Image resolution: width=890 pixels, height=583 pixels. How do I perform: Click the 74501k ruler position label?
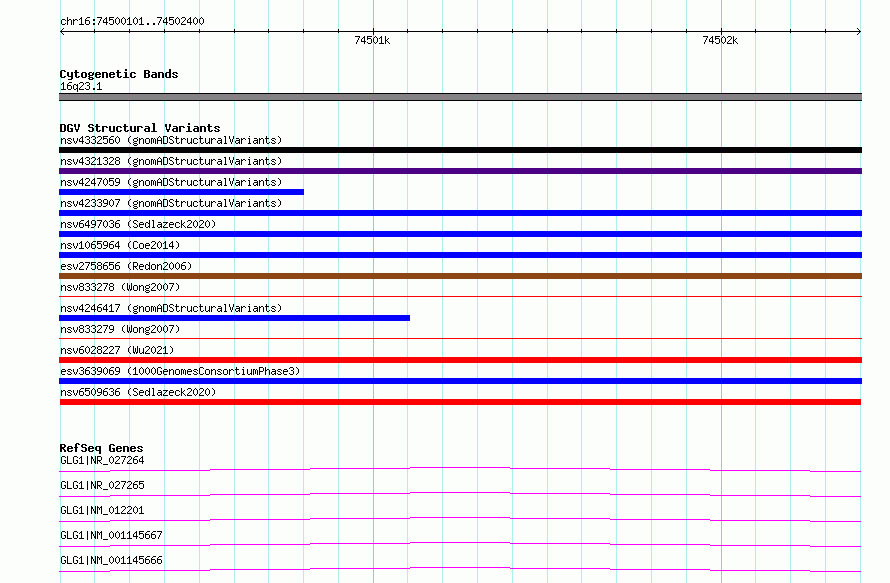click(372, 40)
